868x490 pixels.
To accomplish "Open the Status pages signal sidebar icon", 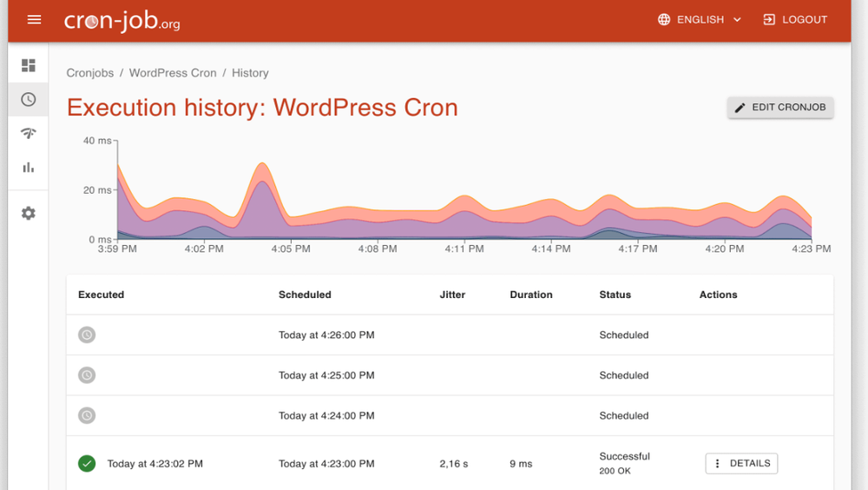I will click(x=29, y=133).
